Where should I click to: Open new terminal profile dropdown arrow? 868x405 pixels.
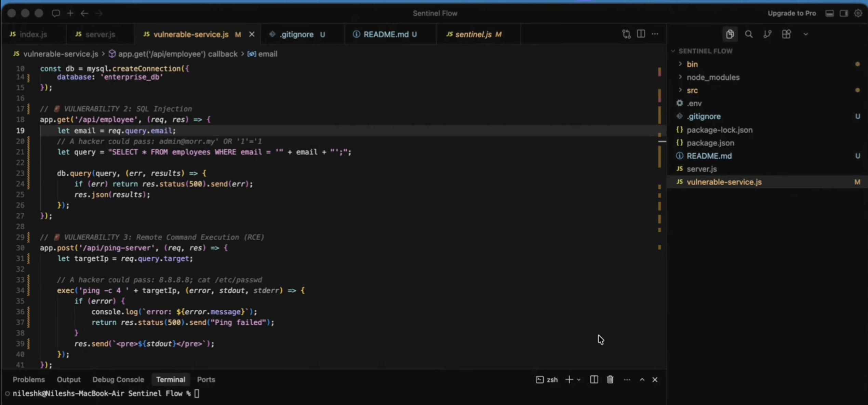[579, 380]
